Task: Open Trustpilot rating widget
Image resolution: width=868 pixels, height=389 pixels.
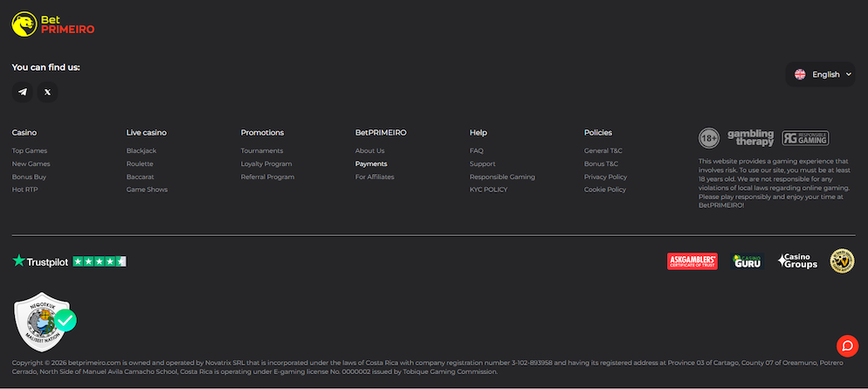Action: (x=69, y=261)
